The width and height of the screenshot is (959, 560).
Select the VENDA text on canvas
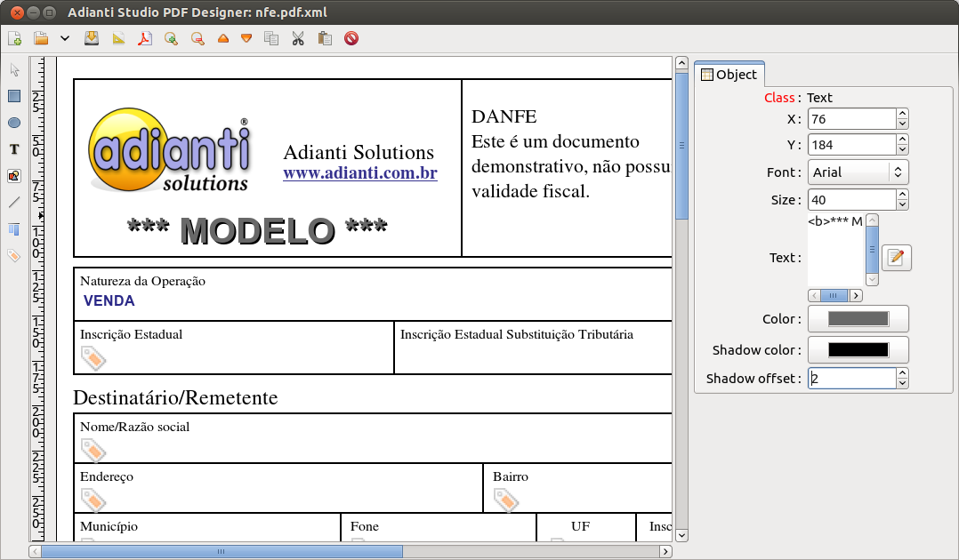(109, 300)
